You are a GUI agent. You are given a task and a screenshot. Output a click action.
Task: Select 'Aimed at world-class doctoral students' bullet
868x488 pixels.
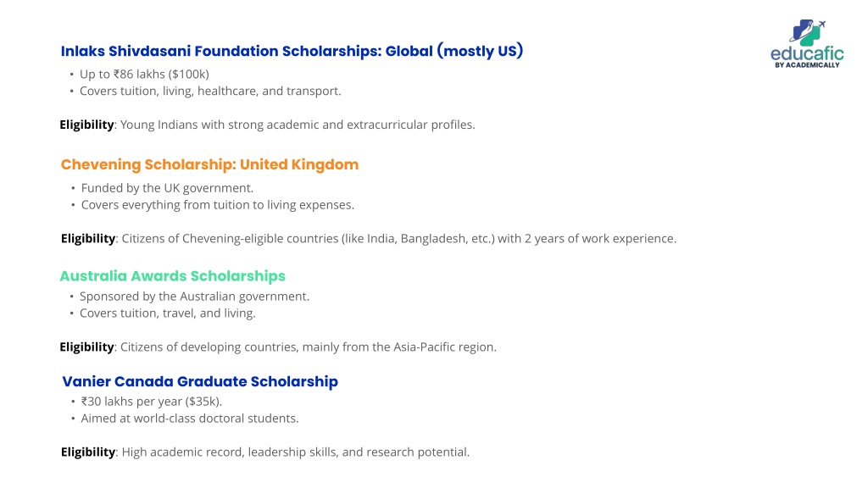(190, 419)
